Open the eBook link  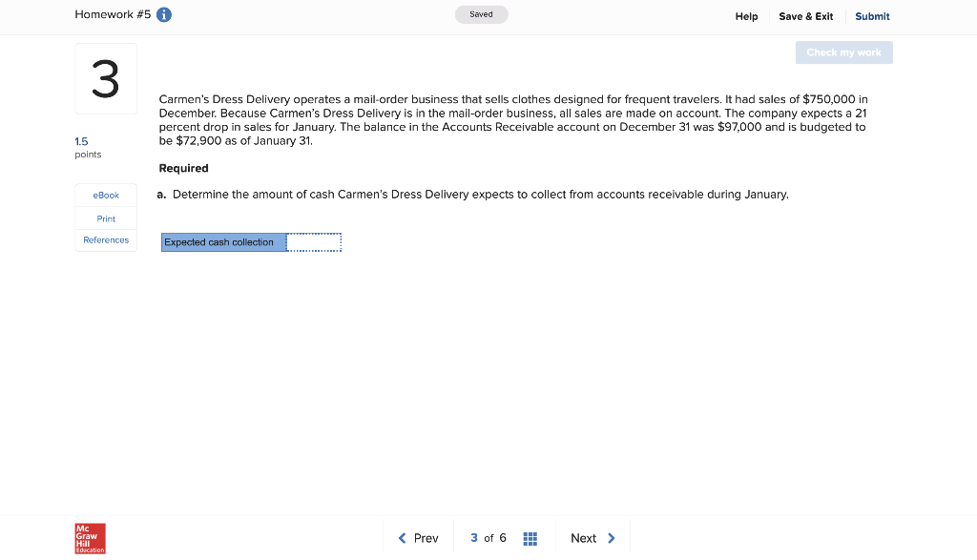pyautogui.click(x=105, y=196)
